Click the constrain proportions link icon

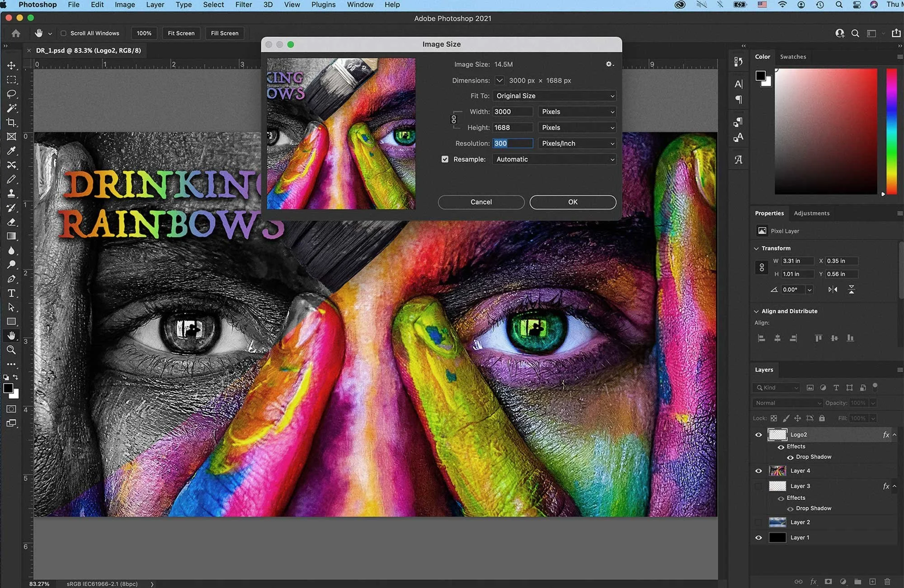point(454,119)
